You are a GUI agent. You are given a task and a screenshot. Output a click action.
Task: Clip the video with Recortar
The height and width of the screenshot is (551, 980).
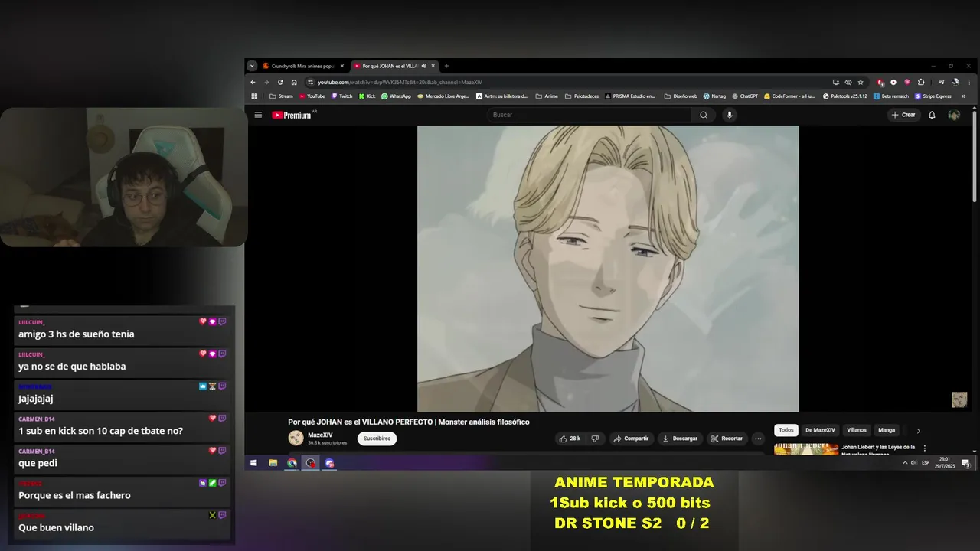(727, 439)
